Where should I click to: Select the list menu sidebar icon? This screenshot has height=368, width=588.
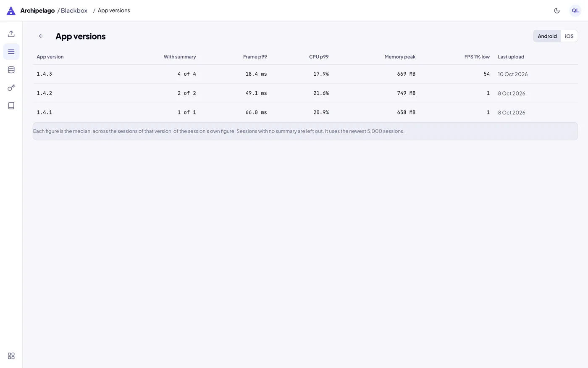(x=11, y=52)
